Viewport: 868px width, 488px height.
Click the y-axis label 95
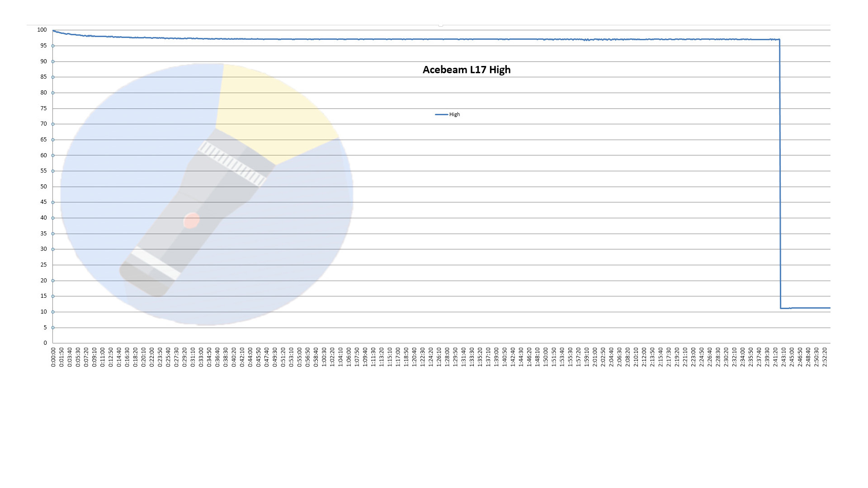coord(43,46)
